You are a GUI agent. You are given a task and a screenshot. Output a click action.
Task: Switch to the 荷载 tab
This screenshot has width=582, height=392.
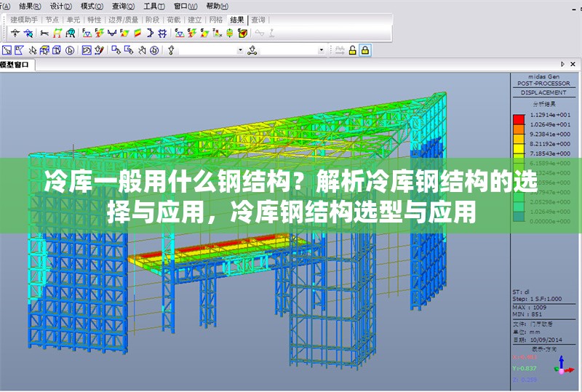[x=173, y=20]
